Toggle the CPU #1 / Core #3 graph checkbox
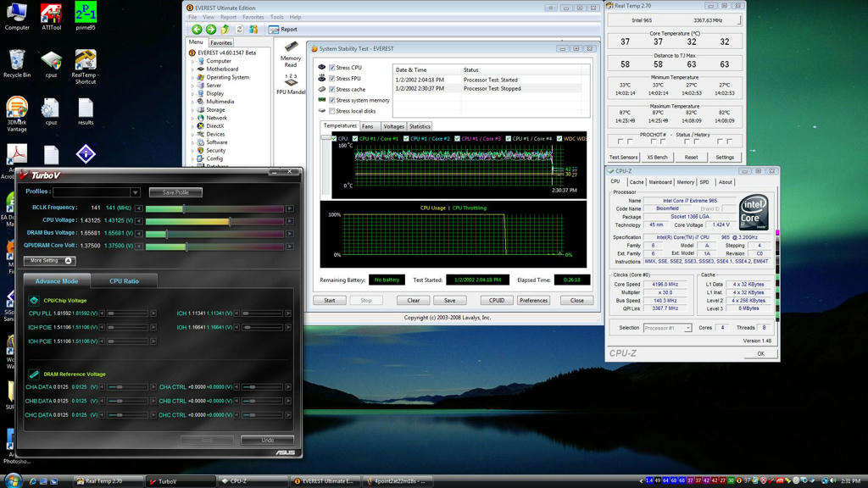868x488 pixels. click(x=457, y=139)
